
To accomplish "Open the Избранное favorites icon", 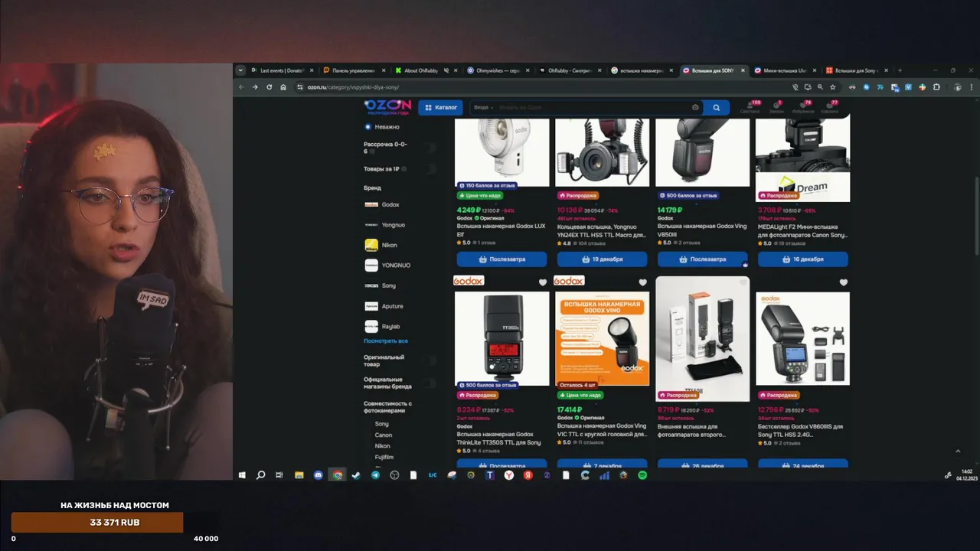I will click(x=803, y=107).
